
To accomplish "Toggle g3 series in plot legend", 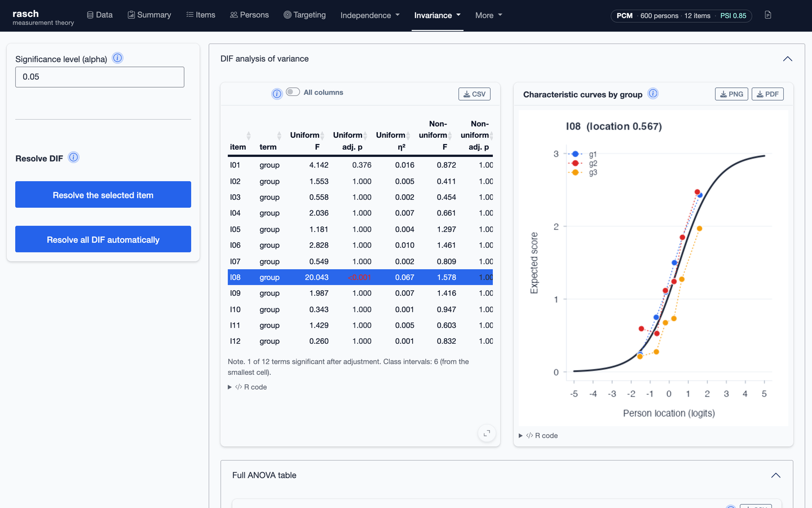I will (x=583, y=173).
